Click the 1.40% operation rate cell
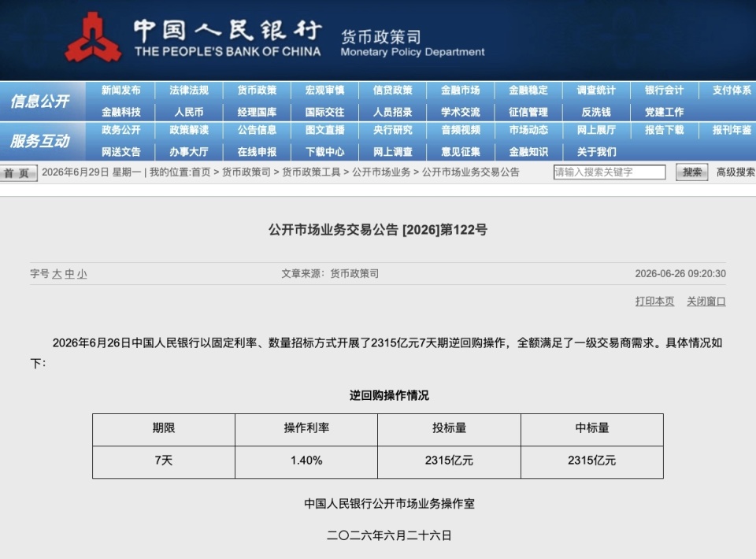 pos(306,461)
